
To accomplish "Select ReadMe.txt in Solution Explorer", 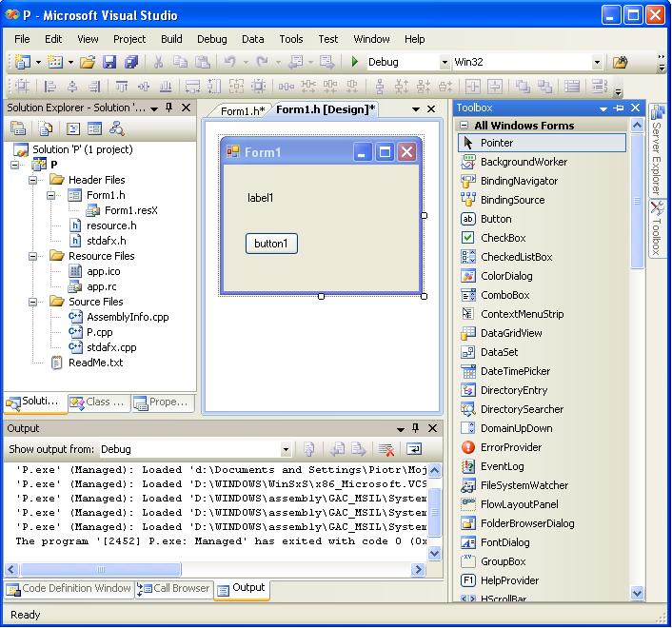I will (95, 363).
